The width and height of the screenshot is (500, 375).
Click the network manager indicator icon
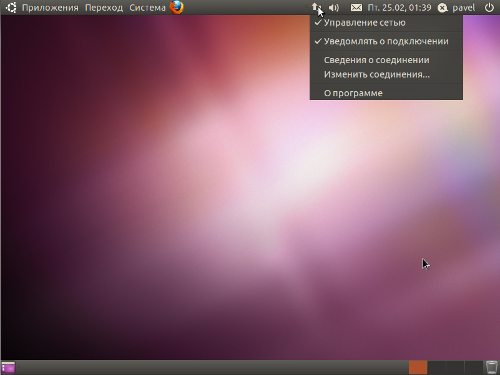click(x=316, y=7)
